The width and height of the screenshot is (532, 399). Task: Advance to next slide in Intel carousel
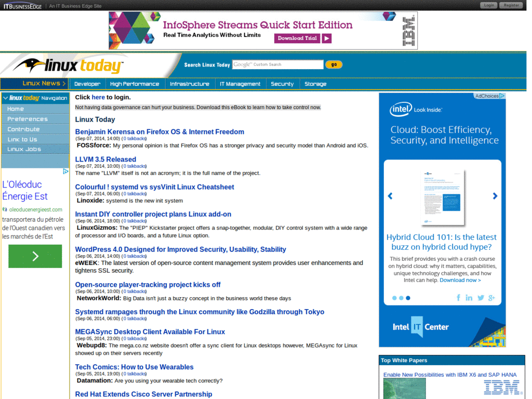(x=495, y=196)
